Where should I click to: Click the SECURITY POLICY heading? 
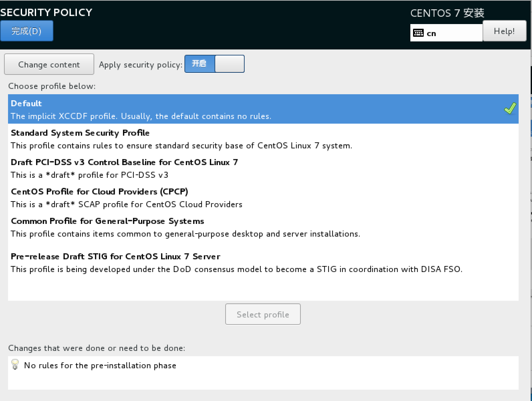(x=46, y=12)
